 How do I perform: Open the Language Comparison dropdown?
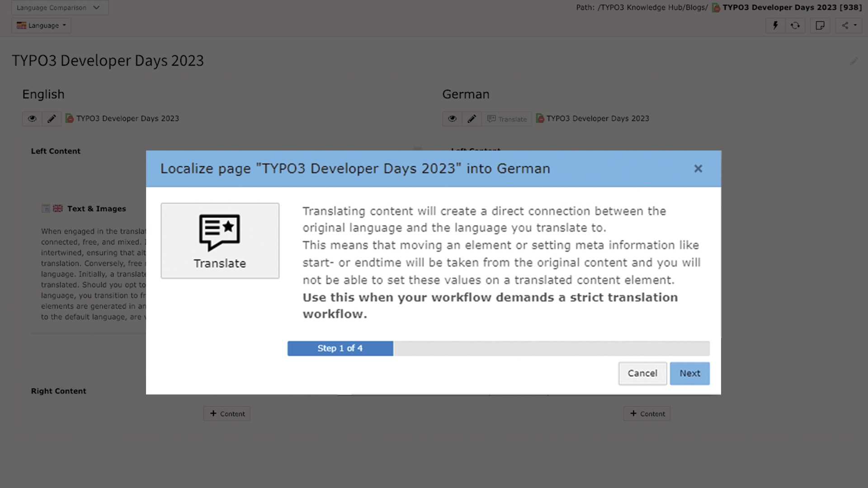[59, 8]
